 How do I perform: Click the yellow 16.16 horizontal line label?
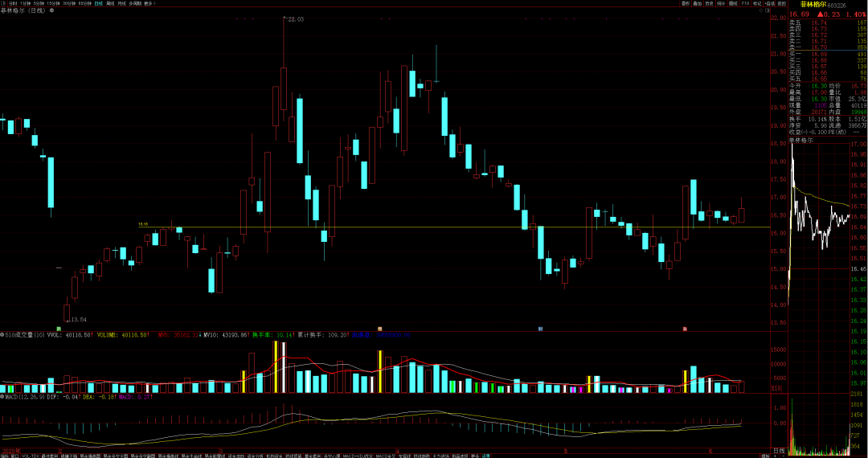(143, 224)
